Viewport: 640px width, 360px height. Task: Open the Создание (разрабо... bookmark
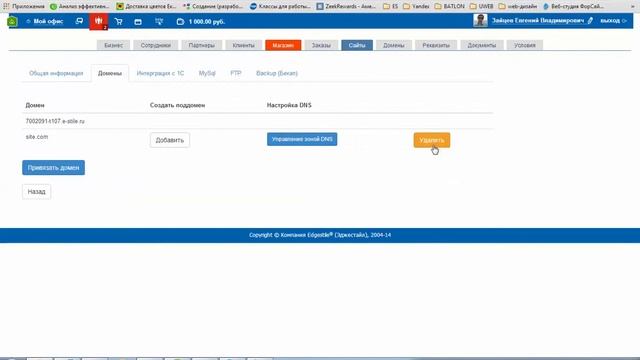tap(213, 6)
